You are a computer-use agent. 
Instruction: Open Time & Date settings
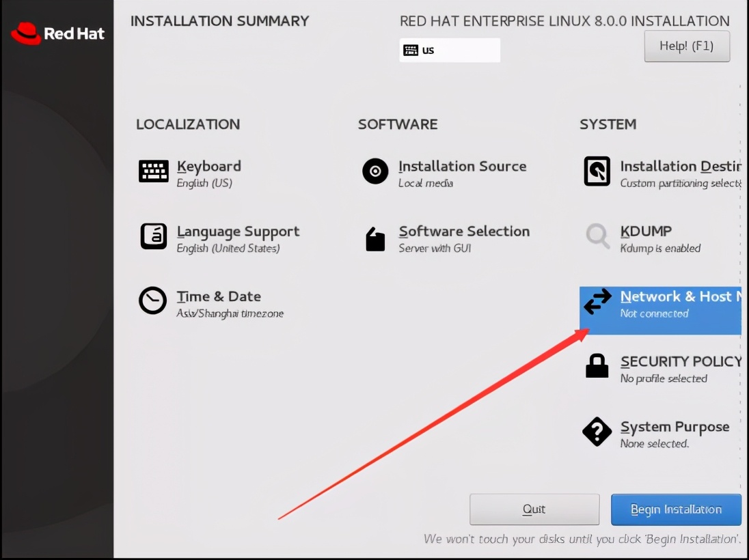click(x=219, y=296)
